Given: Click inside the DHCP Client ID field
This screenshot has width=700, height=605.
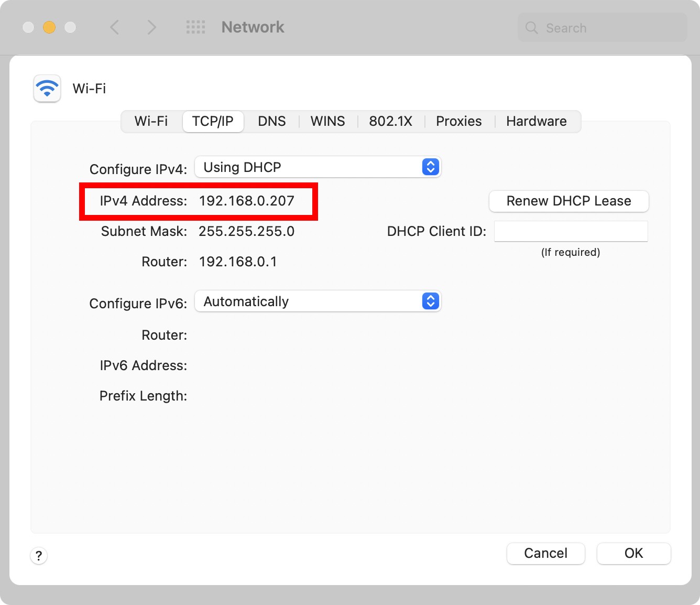Looking at the screenshot, I should [x=571, y=231].
